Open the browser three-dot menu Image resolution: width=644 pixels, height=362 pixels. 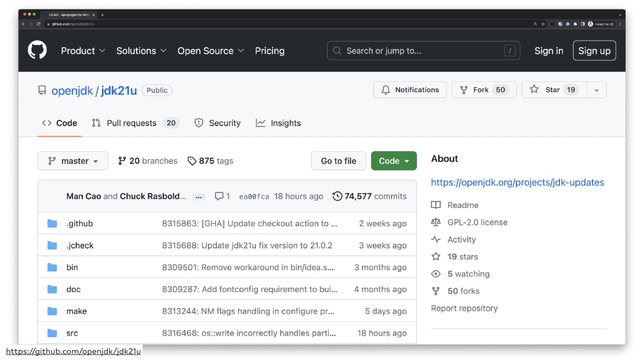(620, 24)
